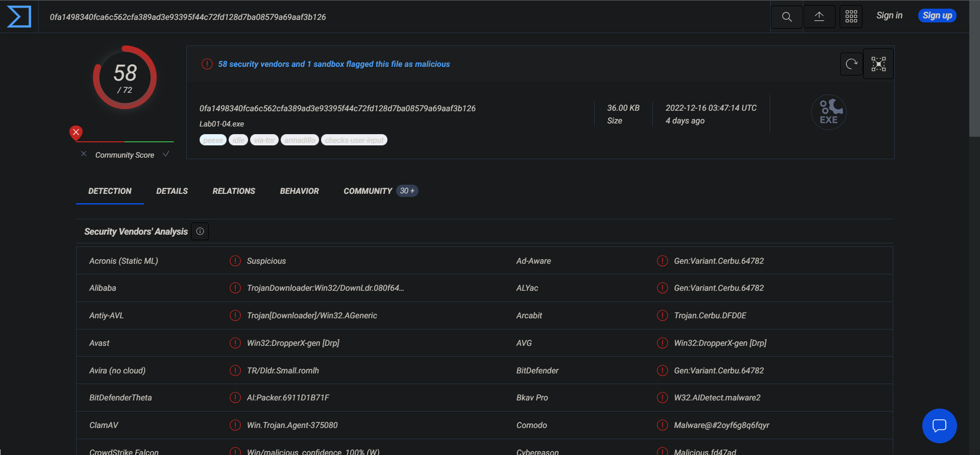Click alert icon in Avira row
Image resolution: width=980 pixels, height=455 pixels.
pos(235,371)
